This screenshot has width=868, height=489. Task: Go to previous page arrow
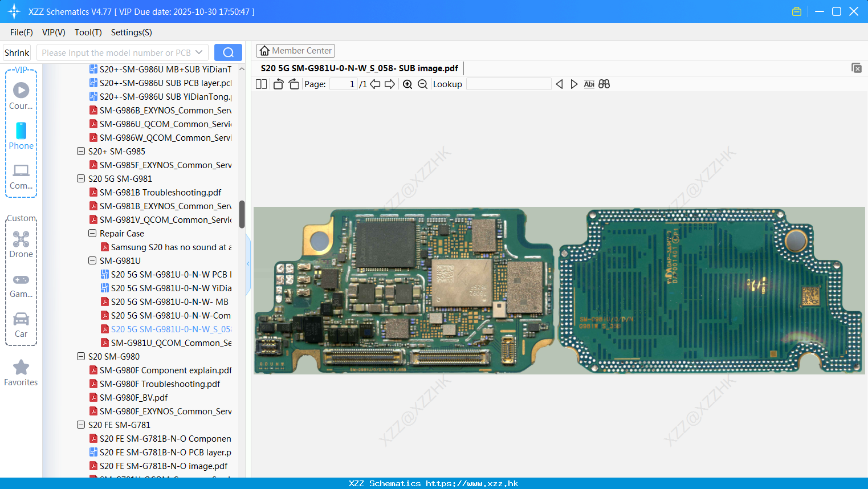(x=375, y=84)
